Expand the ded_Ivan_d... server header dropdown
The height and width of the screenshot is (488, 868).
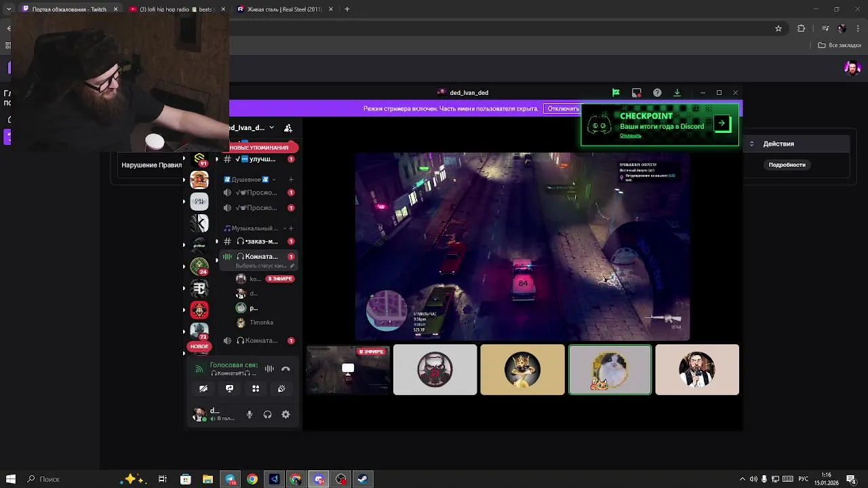tap(271, 127)
